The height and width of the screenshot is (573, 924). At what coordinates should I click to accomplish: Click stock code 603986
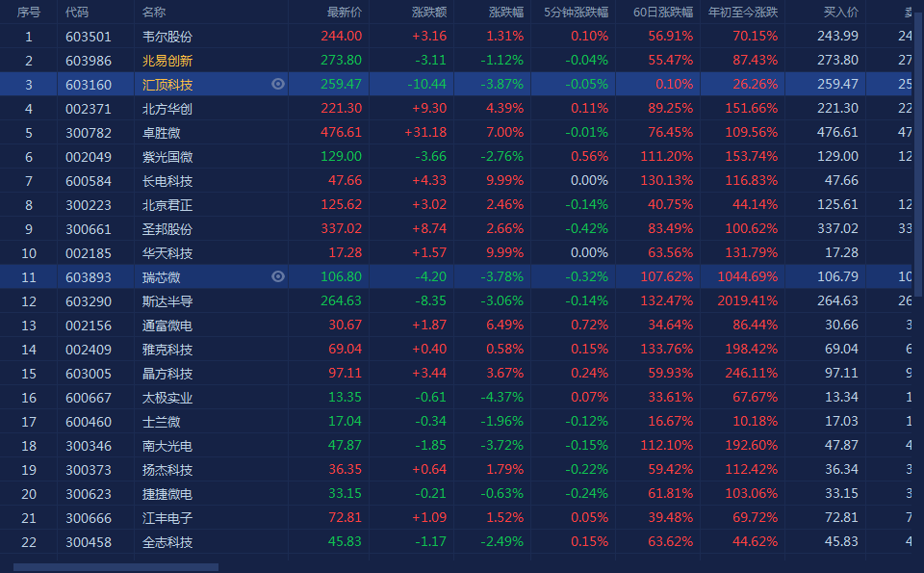[89, 61]
